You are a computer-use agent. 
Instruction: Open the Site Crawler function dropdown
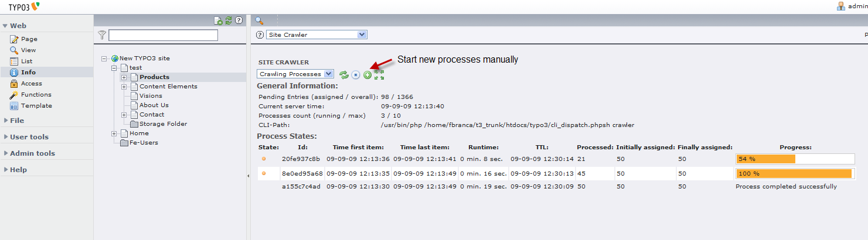[316, 35]
